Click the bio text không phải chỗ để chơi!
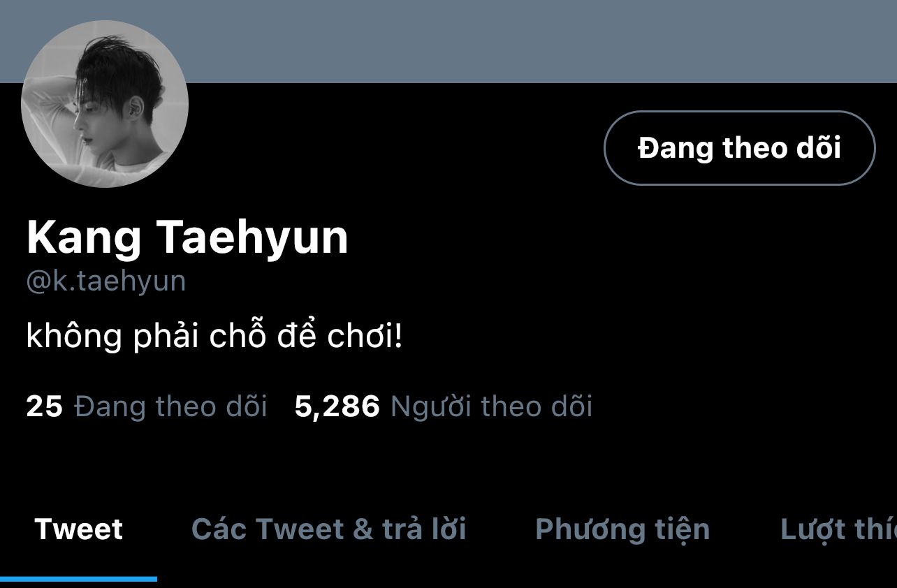Image resolution: width=897 pixels, height=588 pixels. [214, 337]
